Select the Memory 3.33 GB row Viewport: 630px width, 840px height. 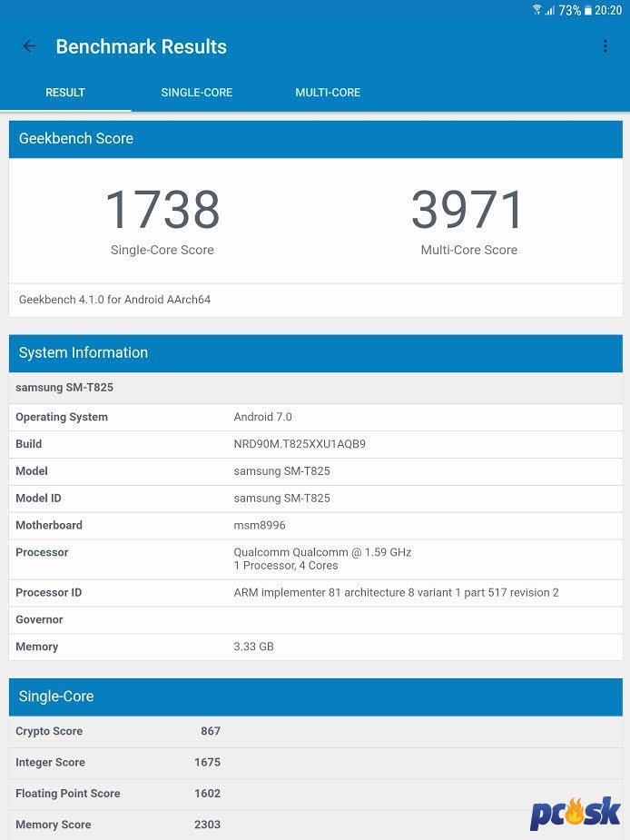pos(315,647)
